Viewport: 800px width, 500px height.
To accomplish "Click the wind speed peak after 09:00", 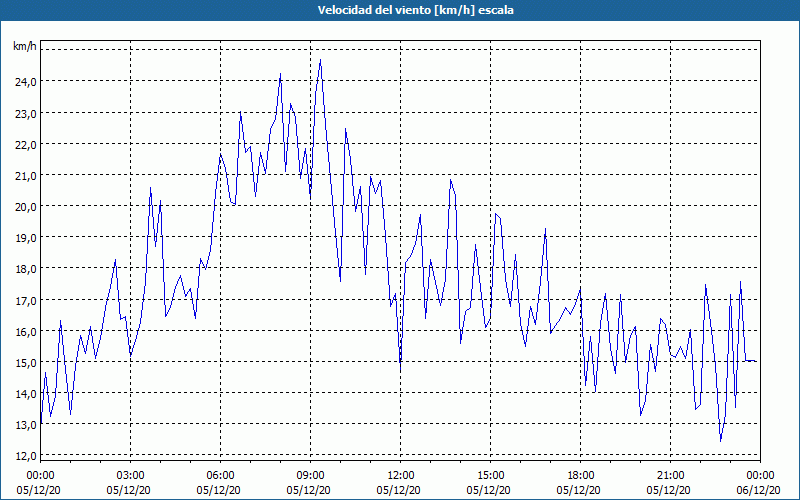I will [320, 60].
